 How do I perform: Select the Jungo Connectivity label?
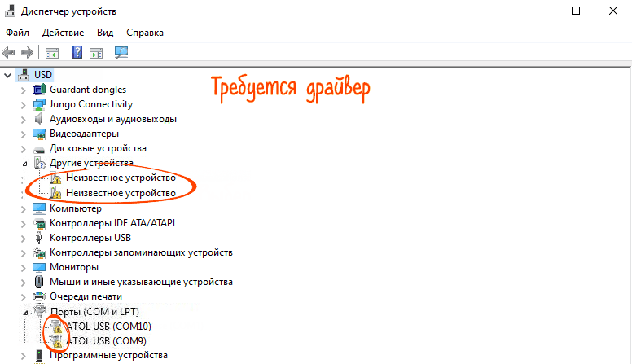(91, 104)
